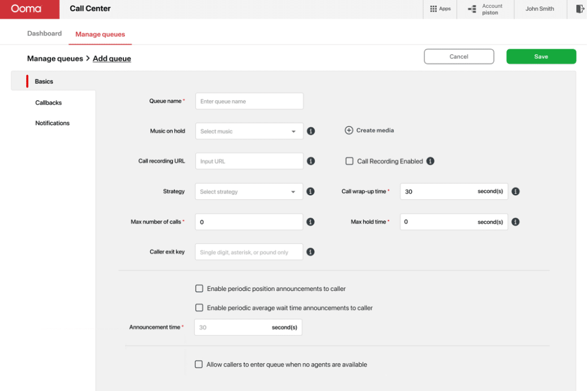Cancel adding the queue
This screenshot has height=391, width=588.
coord(459,56)
